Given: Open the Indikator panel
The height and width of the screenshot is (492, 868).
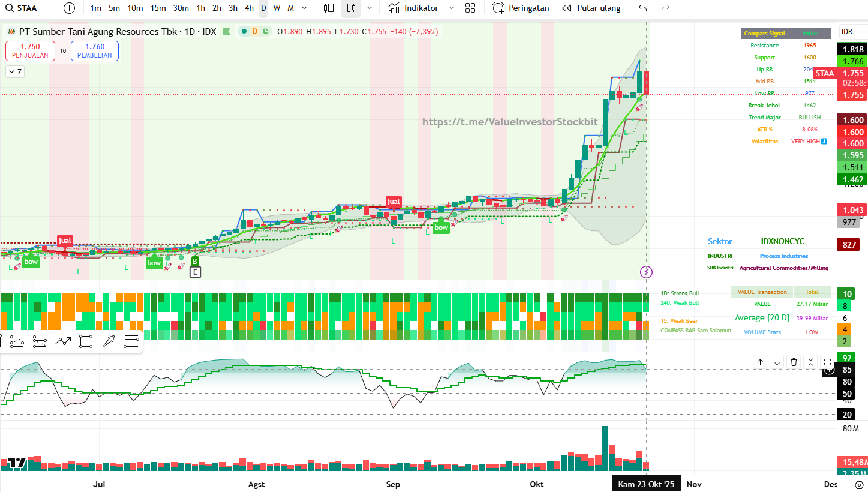Looking at the screenshot, I should point(413,8).
